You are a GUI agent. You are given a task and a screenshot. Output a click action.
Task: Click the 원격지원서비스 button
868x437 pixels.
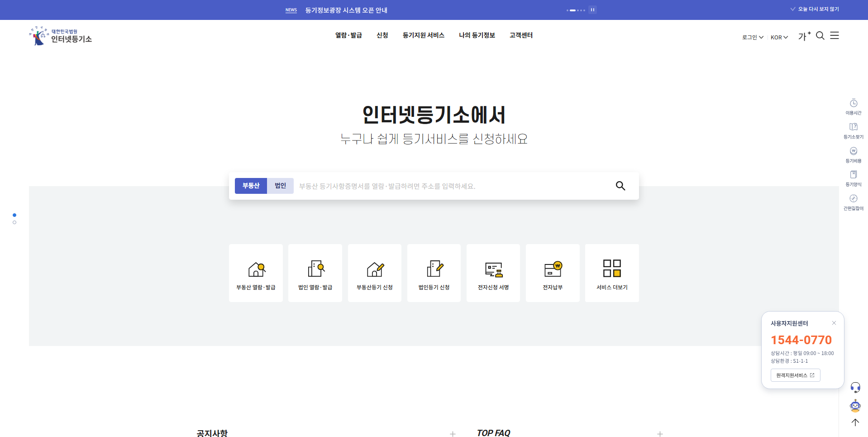tap(795, 375)
